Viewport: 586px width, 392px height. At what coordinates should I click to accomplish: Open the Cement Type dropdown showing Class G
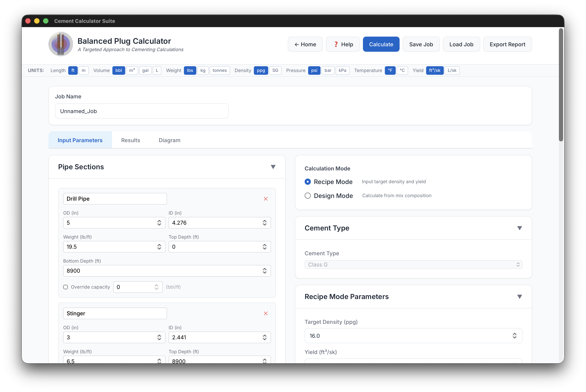[413, 265]
